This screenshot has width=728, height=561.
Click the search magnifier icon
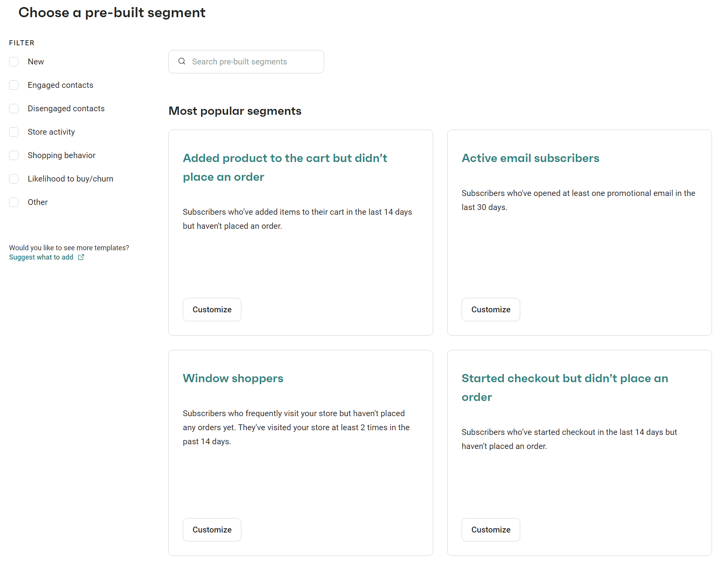(x=182, y=61)
